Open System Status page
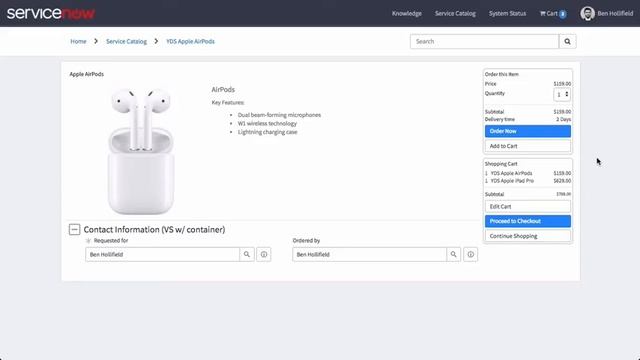Image resolution: width=640 pixels, height=360 pixels. [507, 13]
